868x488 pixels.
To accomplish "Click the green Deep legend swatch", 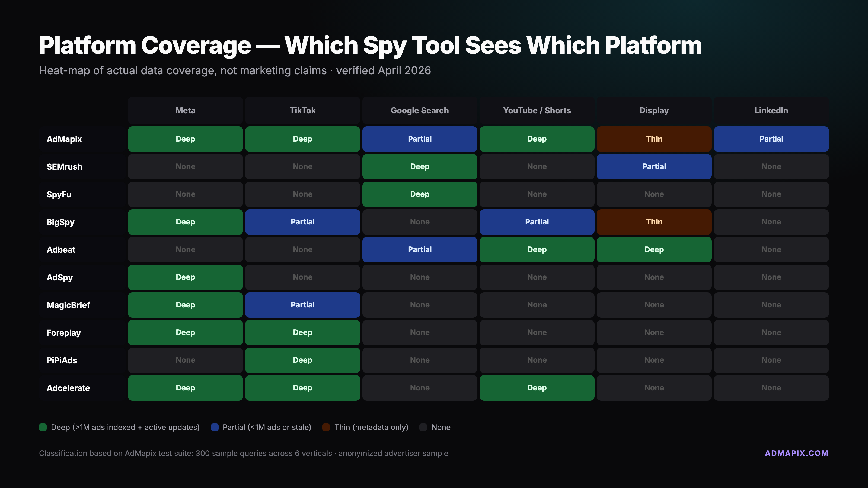I will pyautogui.click(x=43, y=427).
